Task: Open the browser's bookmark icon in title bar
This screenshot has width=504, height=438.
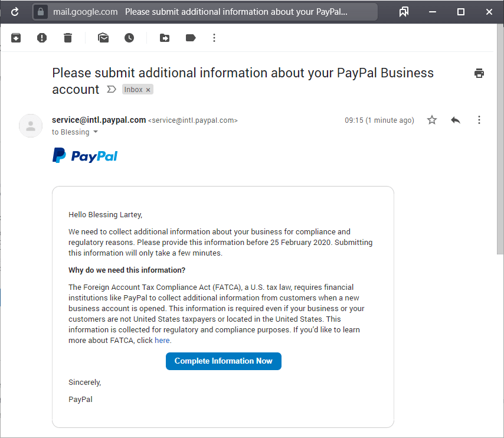Action: (x=404, y=12)
